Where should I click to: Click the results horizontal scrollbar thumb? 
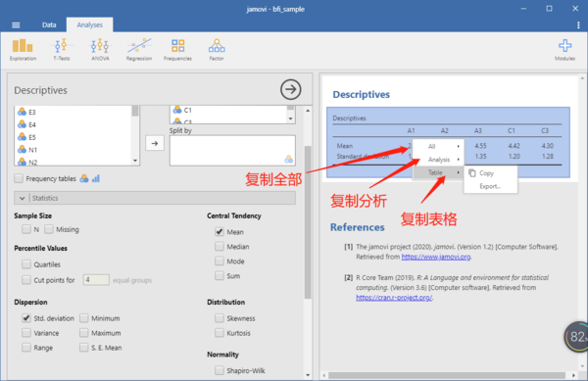pyautogui.click(x=447, y=375)
